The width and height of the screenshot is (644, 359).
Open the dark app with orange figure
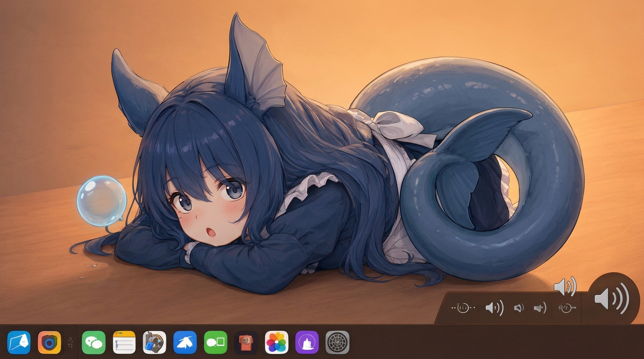tap(246, 343)
